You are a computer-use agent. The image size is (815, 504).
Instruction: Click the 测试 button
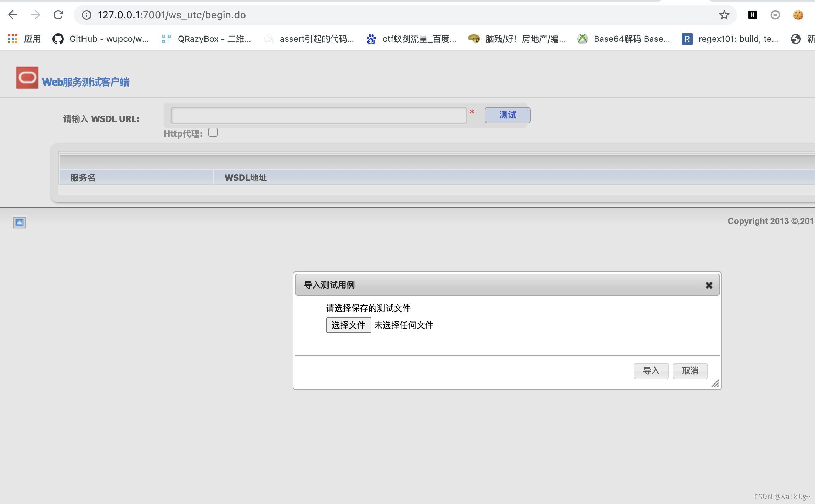pyautogui.click(x=507, y=115)
